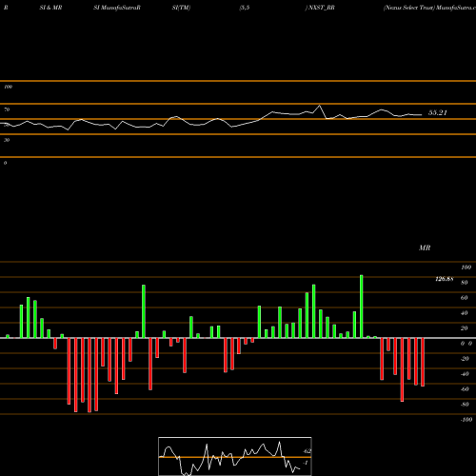Click the -1 label in the mini chart
Viewport: 476px width, 476px height.
point(306,463)
